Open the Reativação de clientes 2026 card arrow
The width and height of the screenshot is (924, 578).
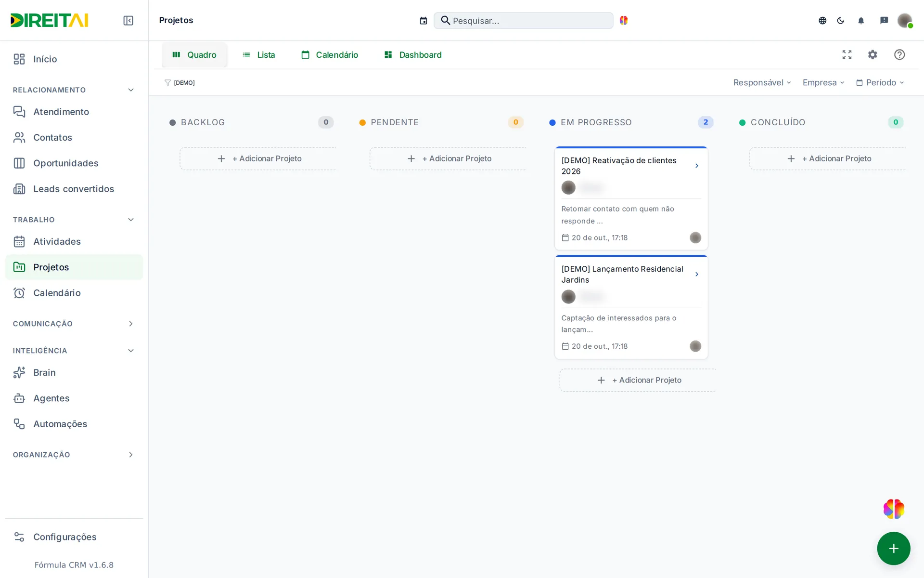(697, 166)
